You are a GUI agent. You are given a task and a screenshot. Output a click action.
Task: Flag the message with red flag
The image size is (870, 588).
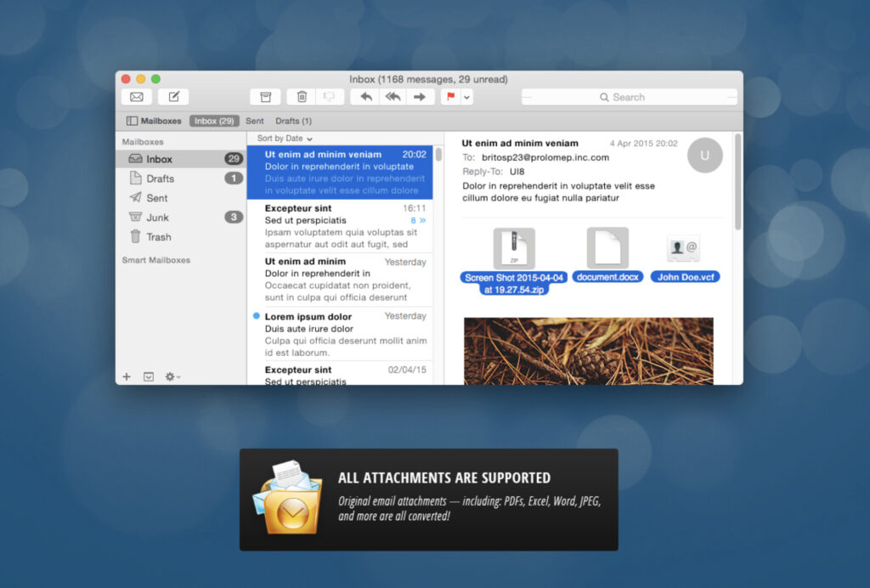[x=450, y=97]
